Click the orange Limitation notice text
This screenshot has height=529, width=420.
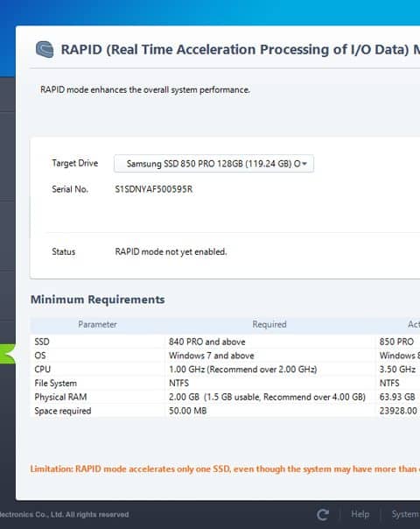225,469
